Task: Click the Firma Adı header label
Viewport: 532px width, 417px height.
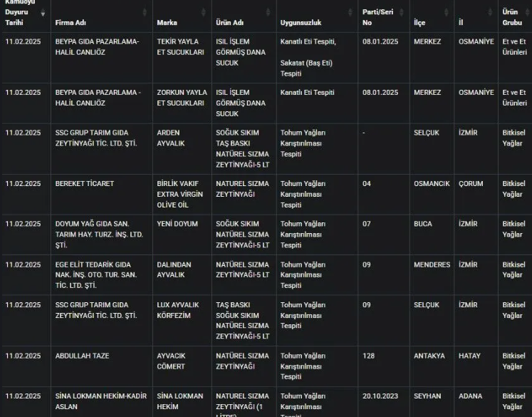Action: click(x=71, y=23)
